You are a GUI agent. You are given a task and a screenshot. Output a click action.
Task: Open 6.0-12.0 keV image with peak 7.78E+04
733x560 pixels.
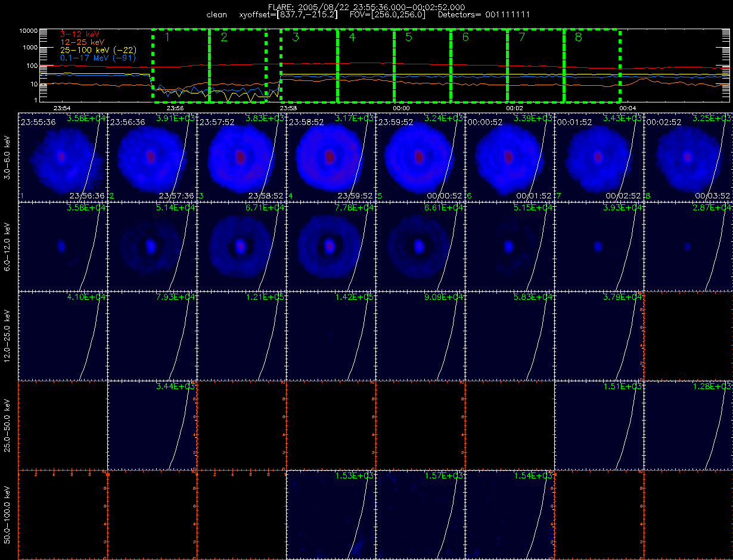tap(331, 246)
